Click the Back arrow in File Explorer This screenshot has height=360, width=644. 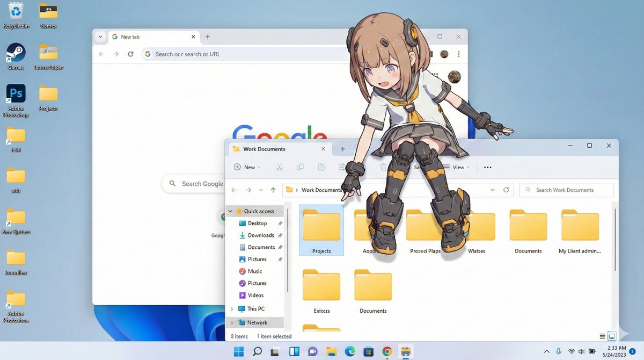[234, 190]
